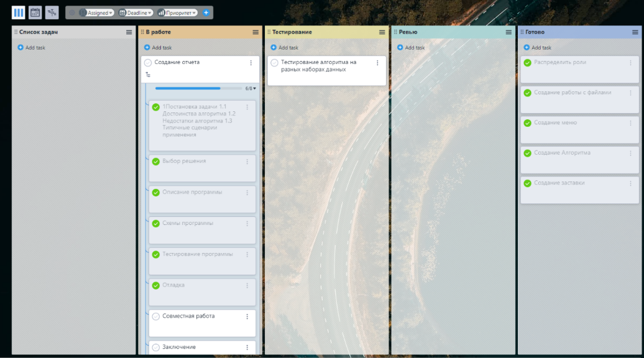Open options for Отладка subtask
Screen dimensions: 644x358
coord(247,285)
